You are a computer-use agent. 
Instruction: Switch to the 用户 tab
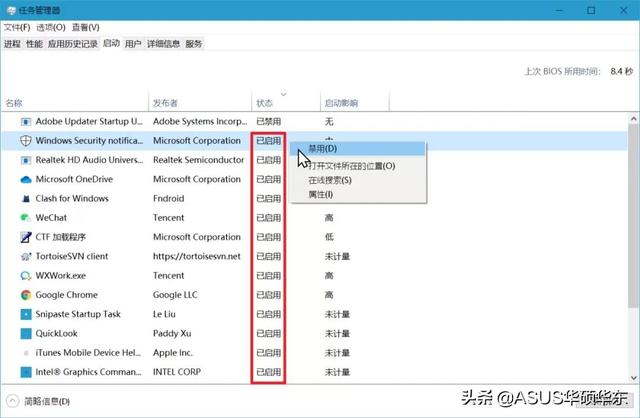click(x=133, y=44)
